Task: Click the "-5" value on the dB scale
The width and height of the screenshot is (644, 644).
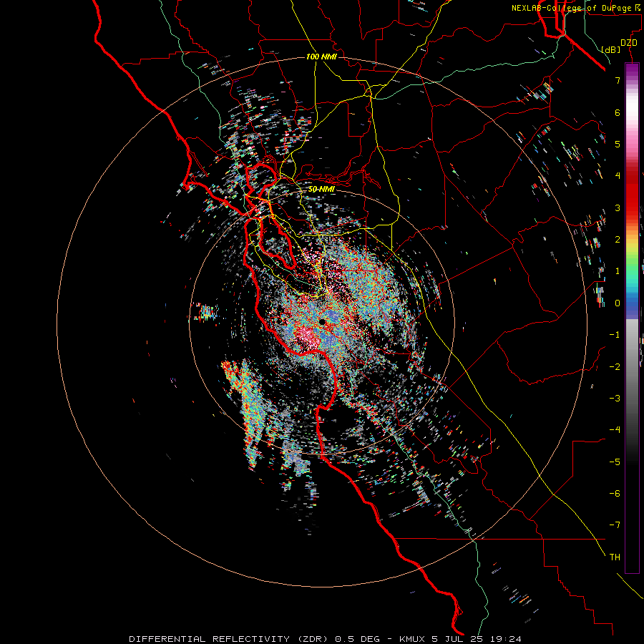Action: [x=615, y=462]
